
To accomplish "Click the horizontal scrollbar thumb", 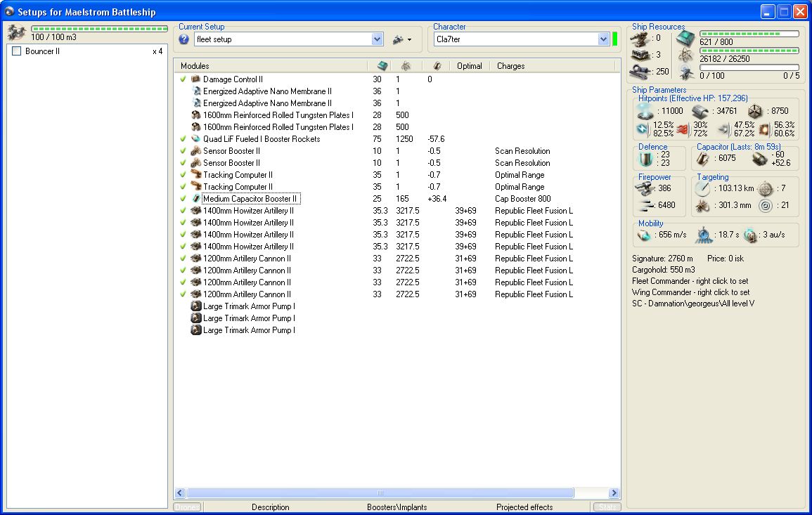I will [380, 493].
